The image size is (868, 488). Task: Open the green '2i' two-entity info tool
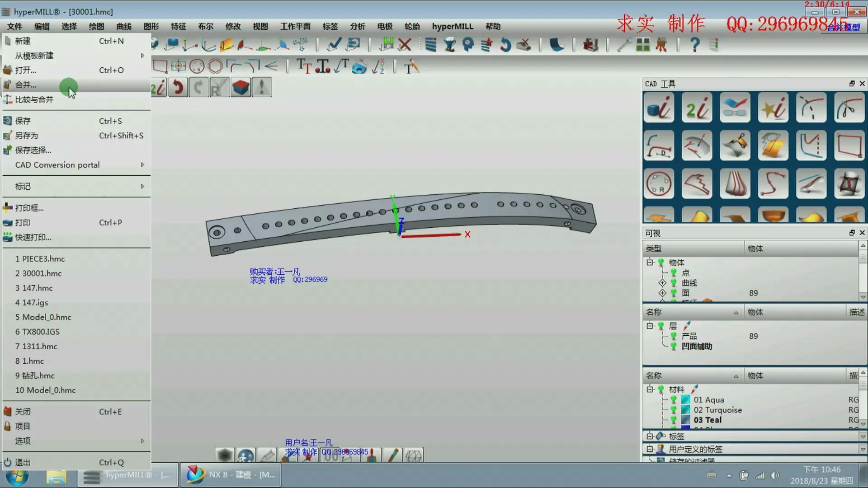point(697,108)
